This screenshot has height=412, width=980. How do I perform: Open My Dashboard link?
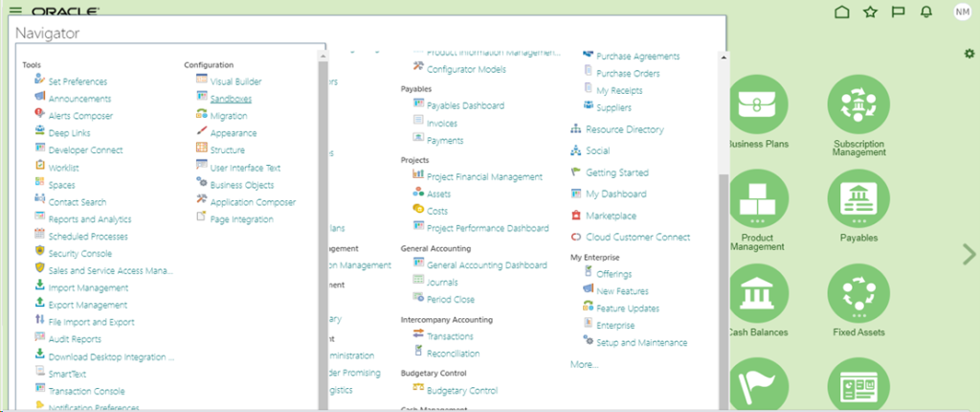[x=616, y=195]
